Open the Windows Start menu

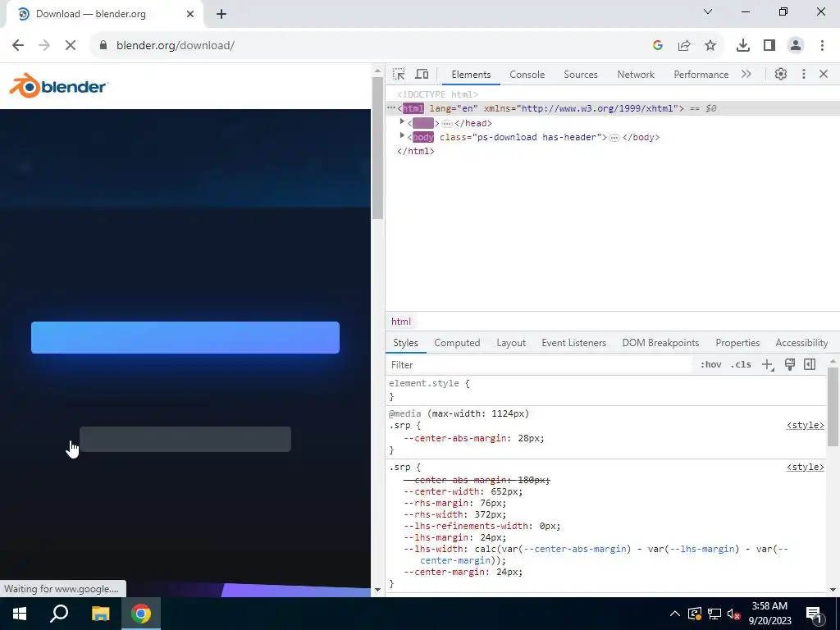[x=20, y=614]
